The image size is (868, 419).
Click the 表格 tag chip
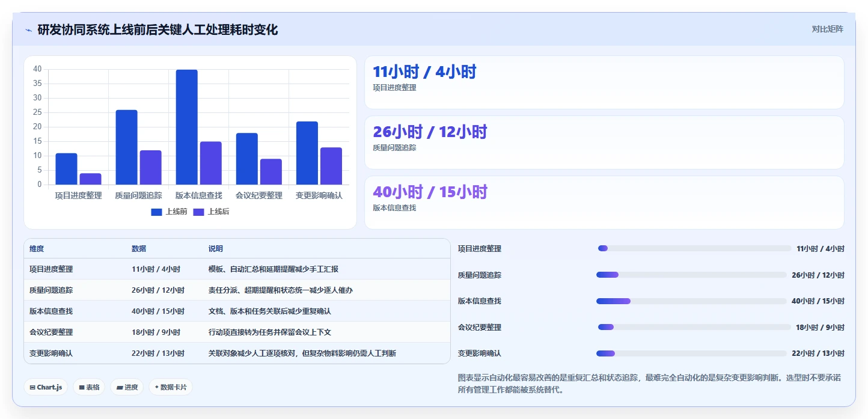[x=89, y=387]
